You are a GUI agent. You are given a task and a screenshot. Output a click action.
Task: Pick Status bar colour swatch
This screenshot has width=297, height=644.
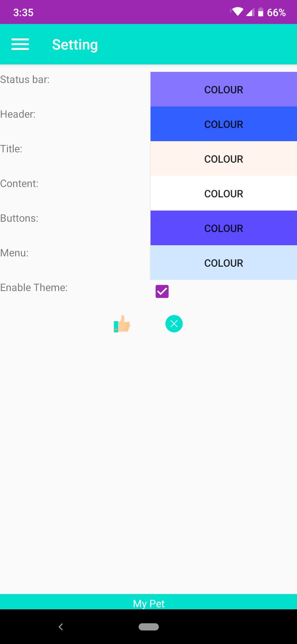point(224,90)
